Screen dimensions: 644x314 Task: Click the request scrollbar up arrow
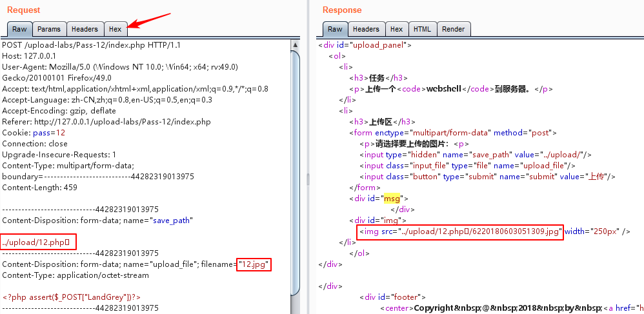295,44
